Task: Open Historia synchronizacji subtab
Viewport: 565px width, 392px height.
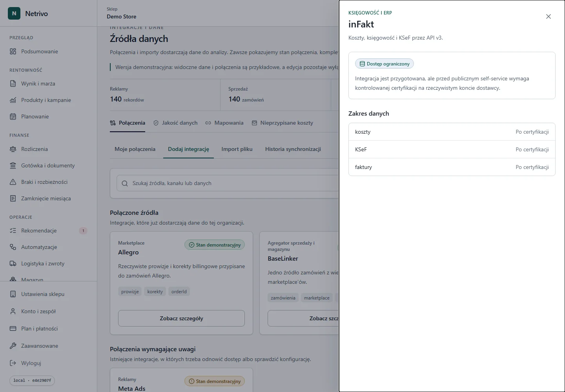Action: (x=293, y=149)
